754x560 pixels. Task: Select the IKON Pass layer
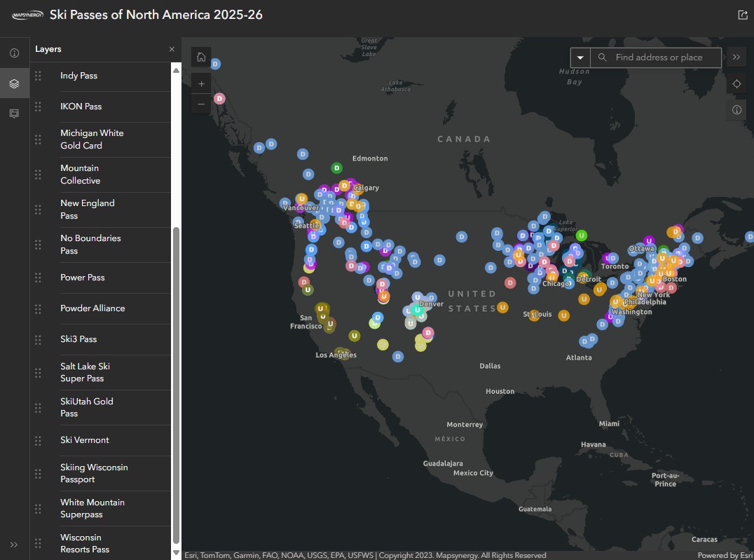coord(81,107)
